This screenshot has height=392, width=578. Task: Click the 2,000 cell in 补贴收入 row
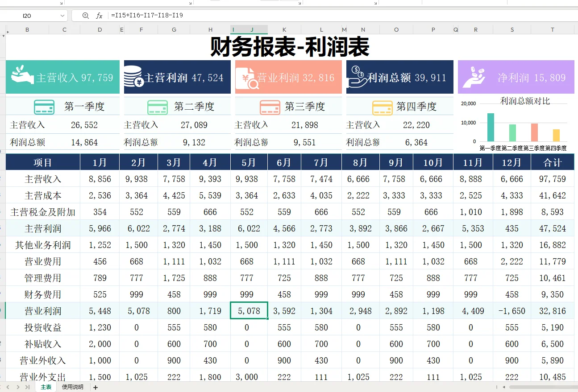[x=100, y=344]
